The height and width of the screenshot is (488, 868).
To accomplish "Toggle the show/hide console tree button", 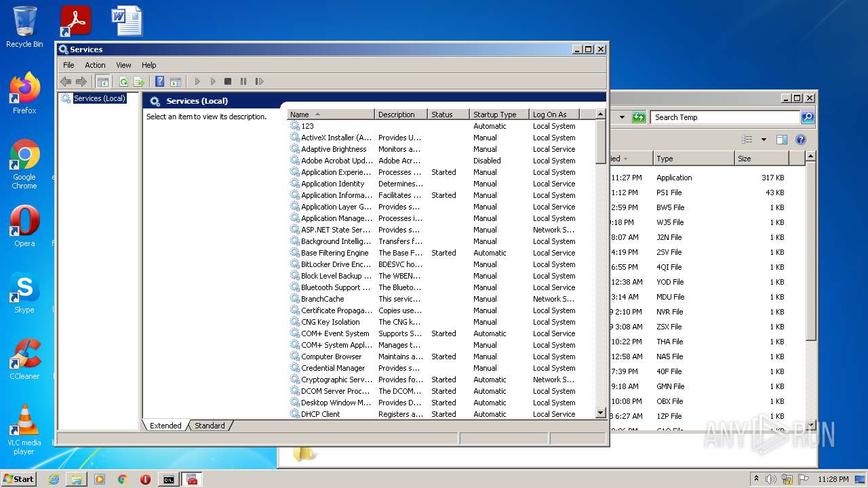I will (102, 81).
